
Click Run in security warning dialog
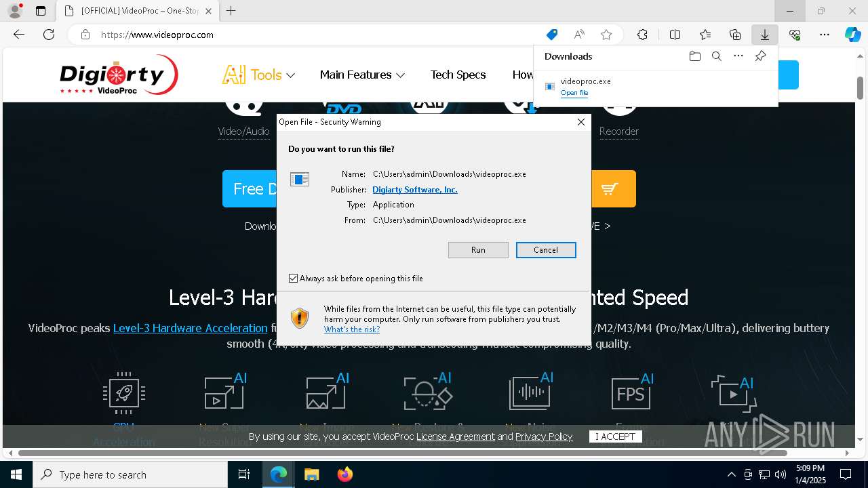tap(478, 250)
